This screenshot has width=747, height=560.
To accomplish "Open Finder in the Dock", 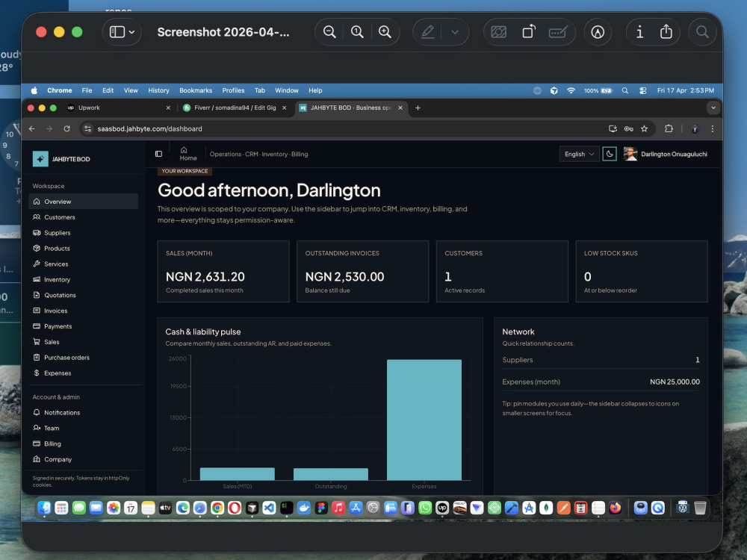I will click(x=44, y=508).
